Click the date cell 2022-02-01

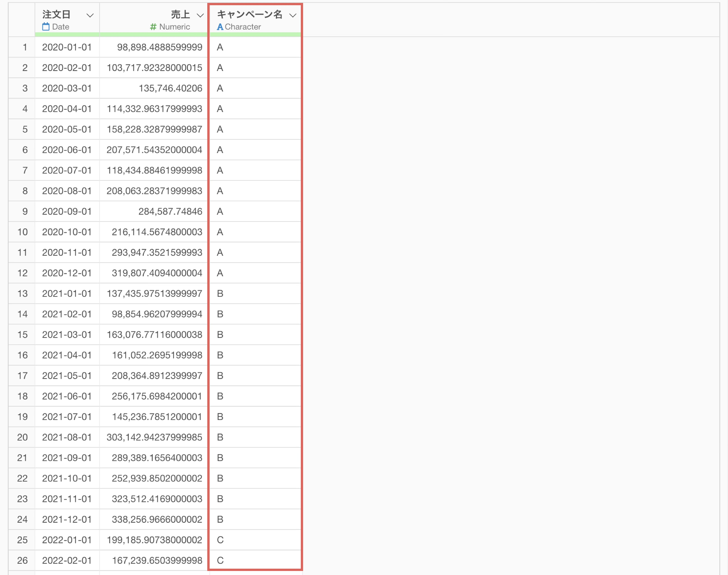pyautogui.click(x=67, y=561)
